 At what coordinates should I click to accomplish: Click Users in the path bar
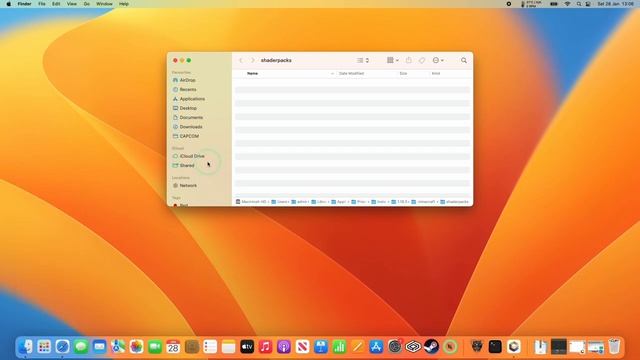click(280, 202)
